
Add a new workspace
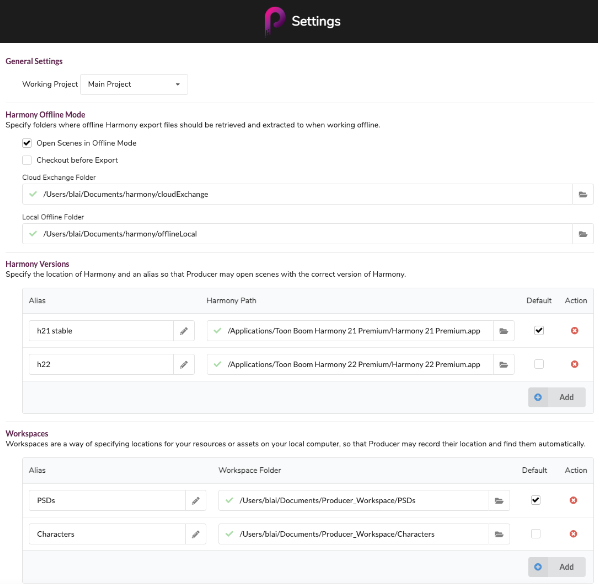coord(557,567)
